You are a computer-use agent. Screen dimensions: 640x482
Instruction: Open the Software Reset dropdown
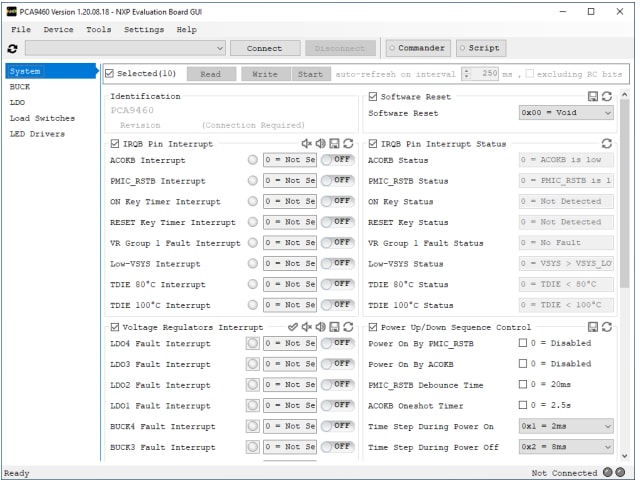(x=565, y=113)
